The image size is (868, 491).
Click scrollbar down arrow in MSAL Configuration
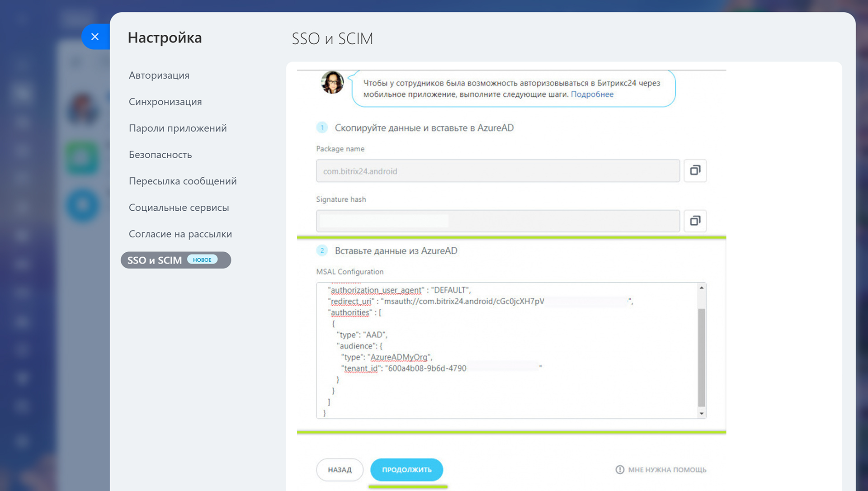point(702,413)
